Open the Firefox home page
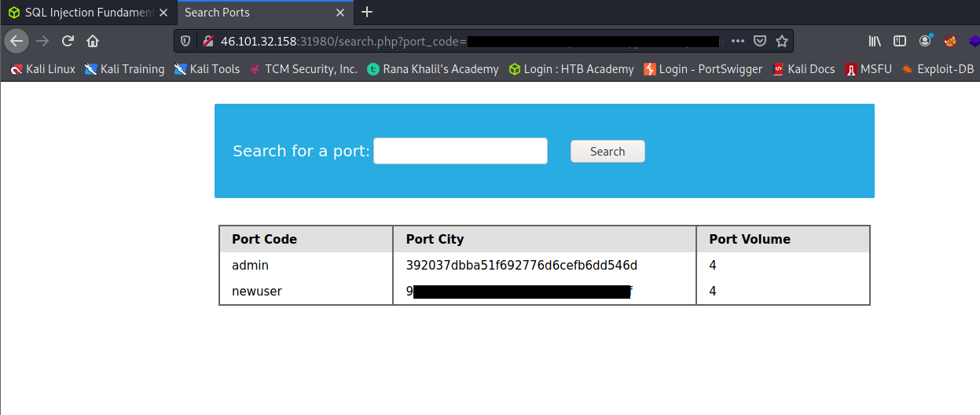This screenshot has width=980, height=415. click(93, 41)
